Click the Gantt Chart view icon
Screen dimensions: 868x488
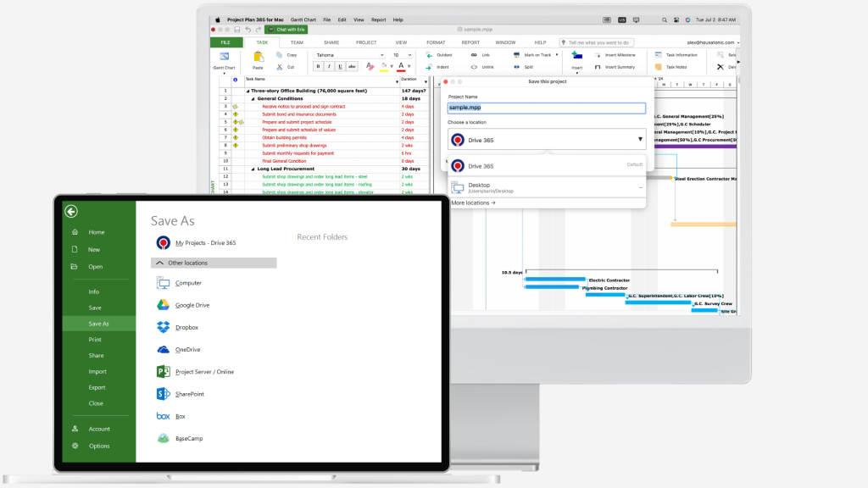[224, 58]
